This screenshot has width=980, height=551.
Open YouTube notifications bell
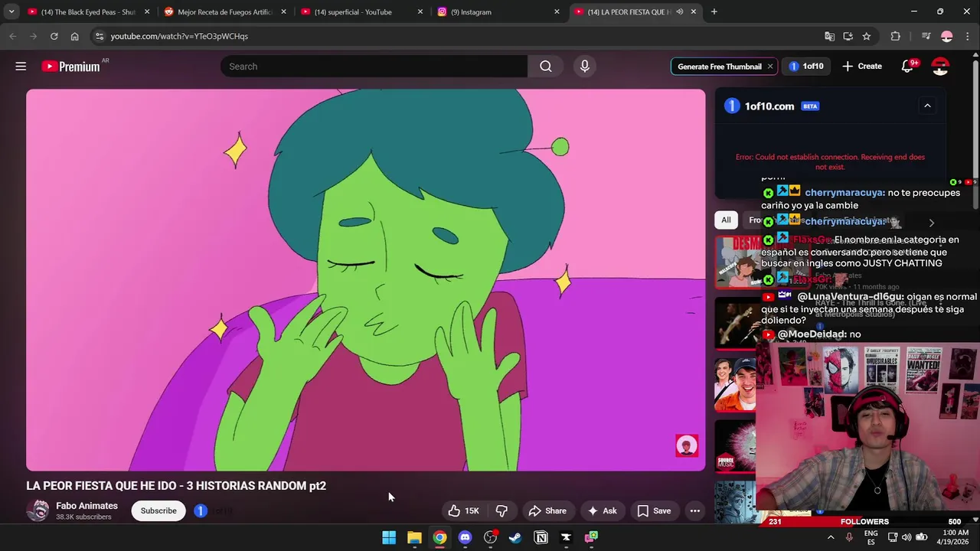tap(907, 67)
